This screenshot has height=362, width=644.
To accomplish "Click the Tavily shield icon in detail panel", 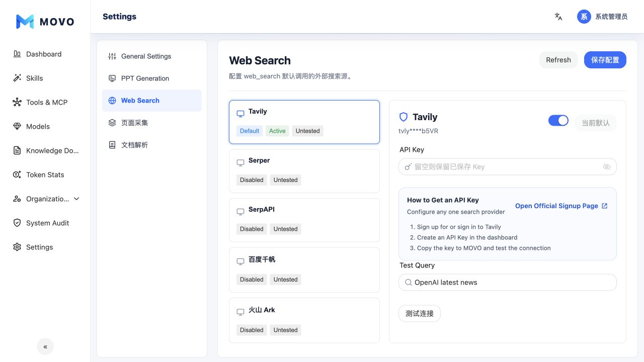I will (x=404, y=117).
